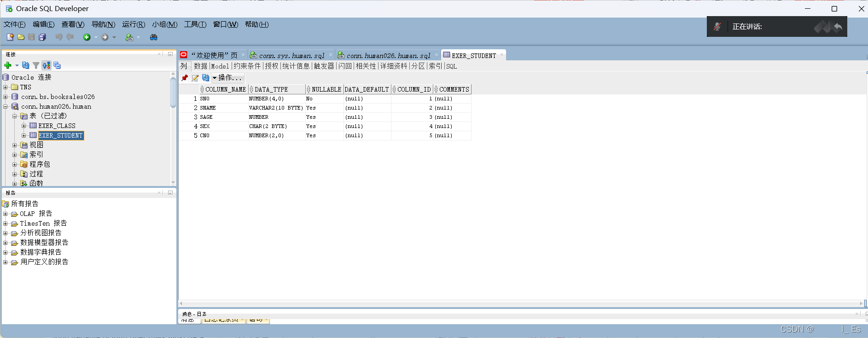Click the green plus New Connection icon

click(8, 65)
